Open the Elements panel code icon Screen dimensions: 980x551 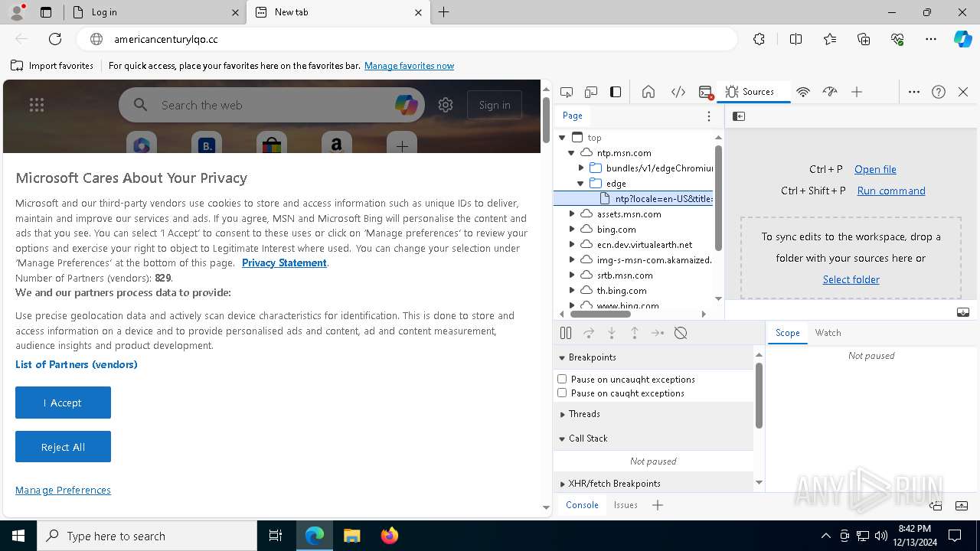[x=678, y=92]
